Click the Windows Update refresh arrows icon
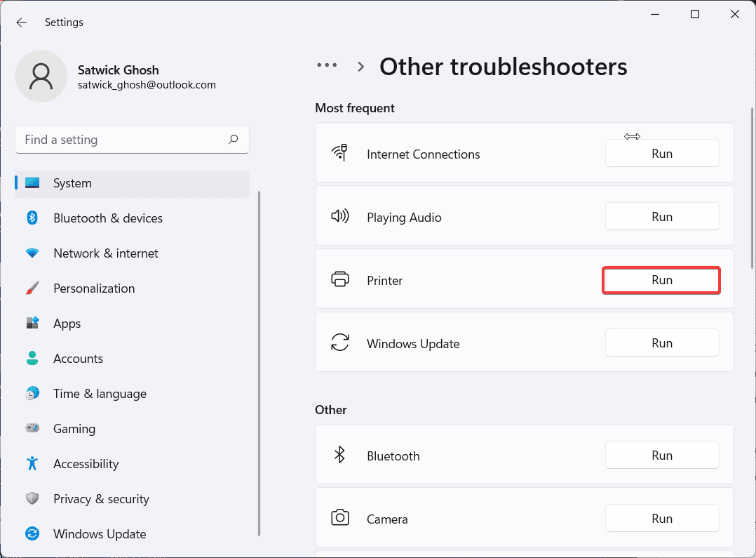The height and width of the screenshot is (558, 756). [340, 343]
